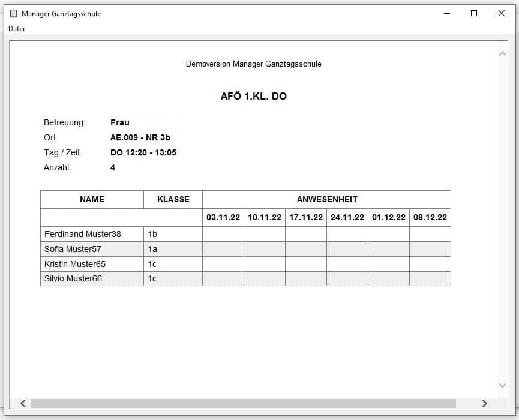Screen dimensions: 519x420
Task: Select the date header 08.12.22
Action: [430, 217]
